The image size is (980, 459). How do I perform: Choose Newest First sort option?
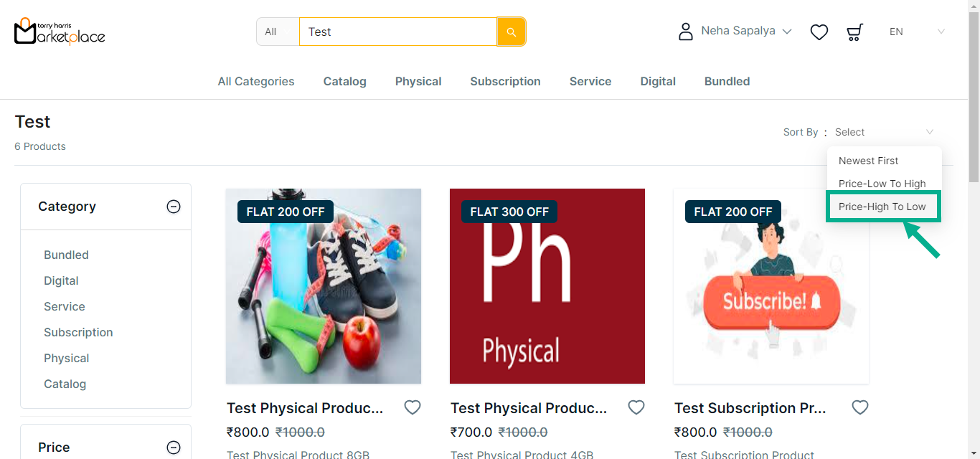coord(868,161)
